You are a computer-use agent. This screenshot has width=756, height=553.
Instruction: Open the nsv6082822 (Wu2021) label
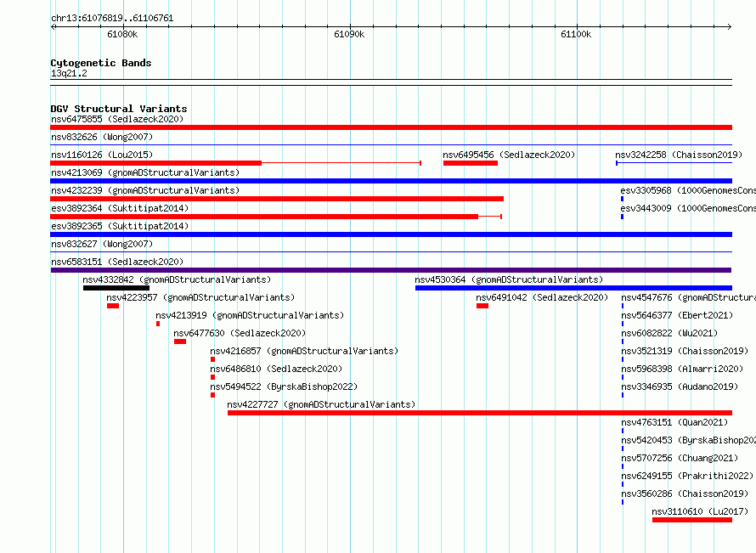[669, 333]
